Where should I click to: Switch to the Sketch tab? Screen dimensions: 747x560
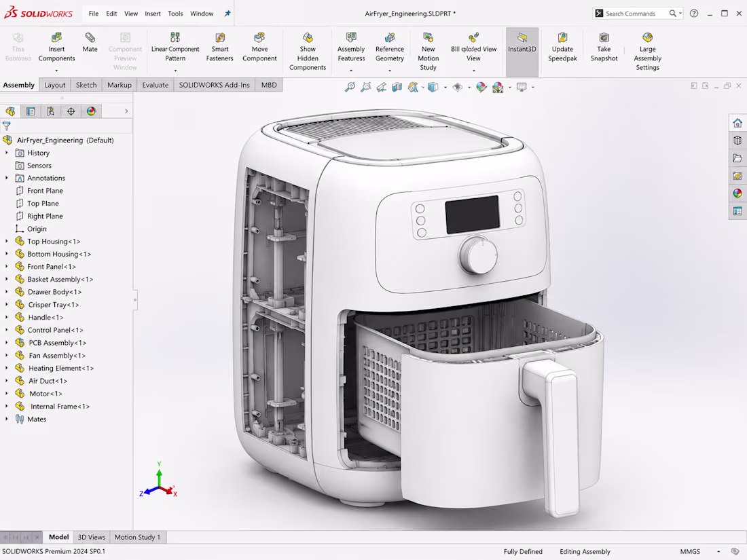(x=86, y=85)
